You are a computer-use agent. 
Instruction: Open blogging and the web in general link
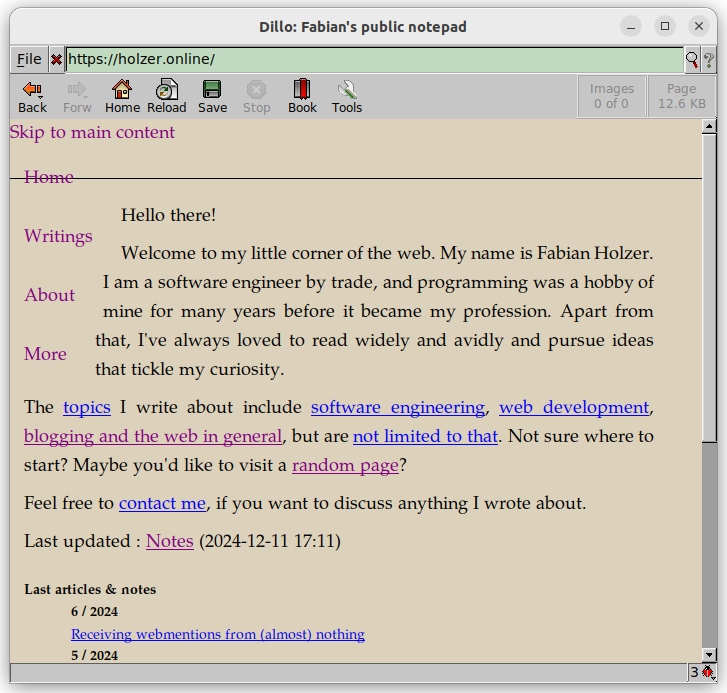click(153, 437)
